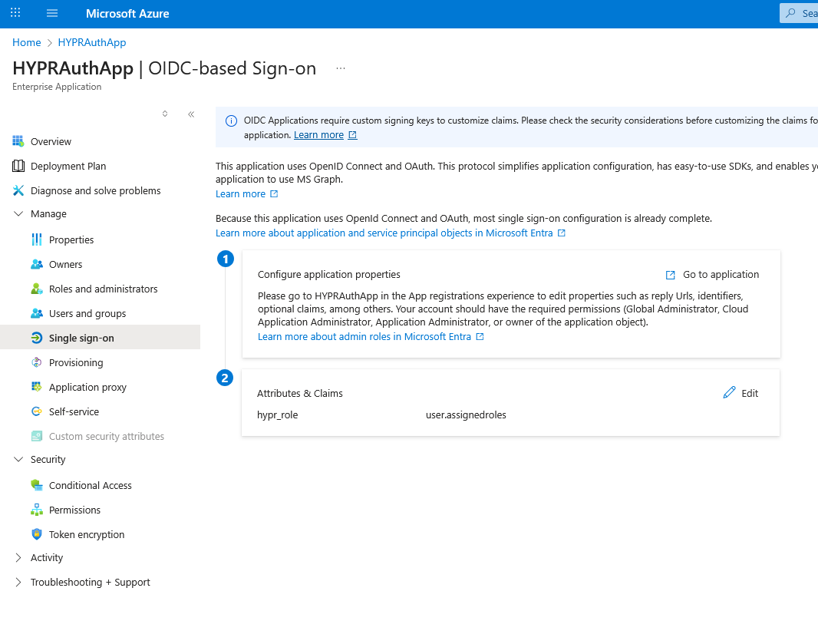Go to Home breadcrumb link

[27, 42]
